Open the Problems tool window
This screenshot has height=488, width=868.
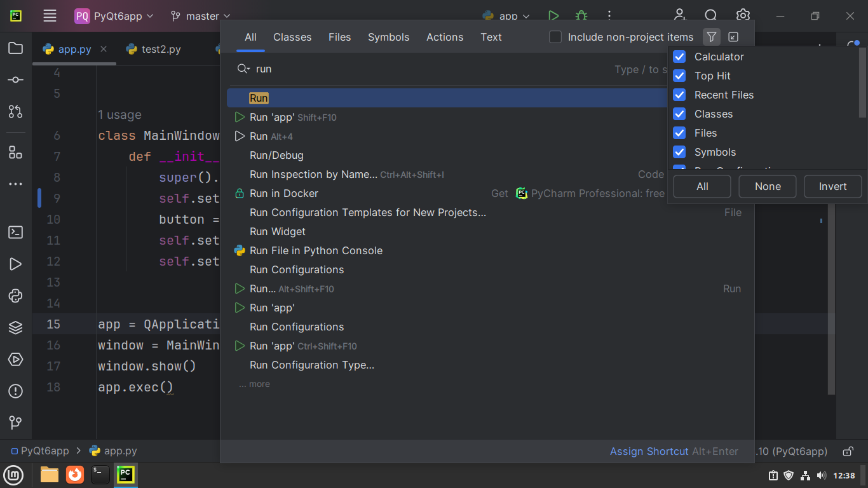pos(16,391)
